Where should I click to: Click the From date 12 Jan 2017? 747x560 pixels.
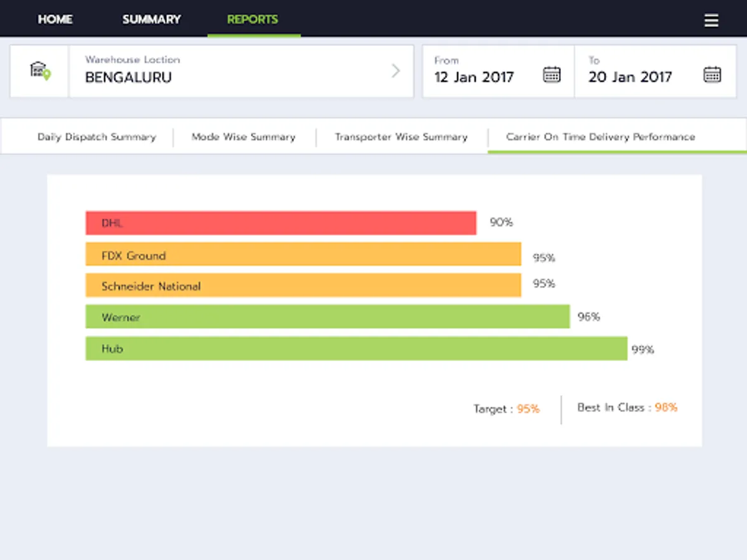pyautogui.click(x=474, y=77)
